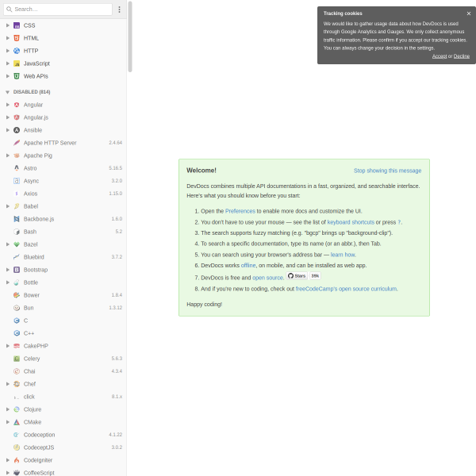The height and width of the screenshot is (476, 476).
Task: Click the Async logo icon
Action: click(x=17, y=181)
